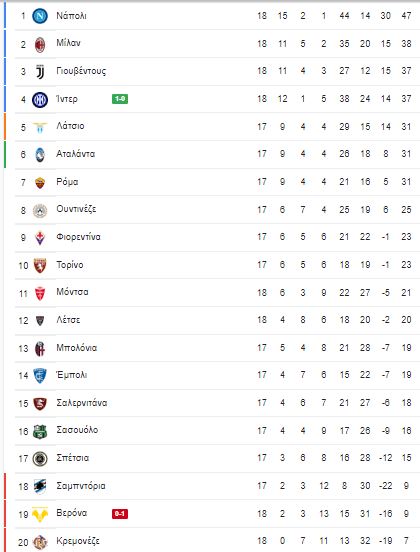
Task: Open the Αταλάντα team link
Action: coord(76,154)
